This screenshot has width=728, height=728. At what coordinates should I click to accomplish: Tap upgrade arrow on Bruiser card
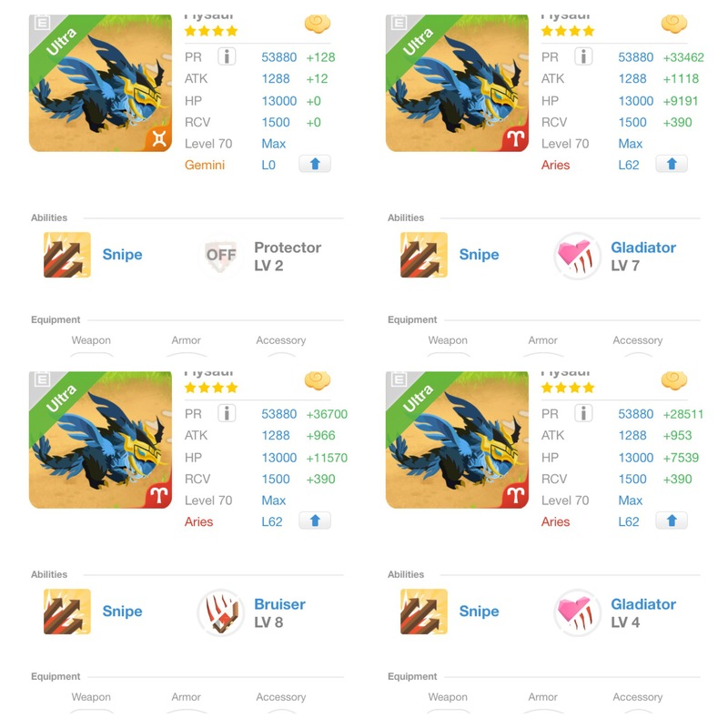tap(315, 521)
